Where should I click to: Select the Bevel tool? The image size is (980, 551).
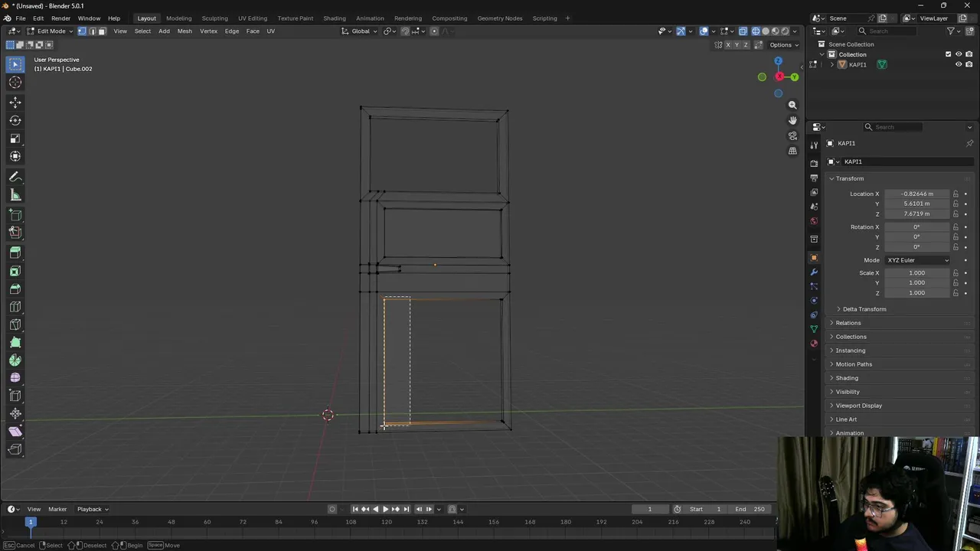(x=15, y=289)
